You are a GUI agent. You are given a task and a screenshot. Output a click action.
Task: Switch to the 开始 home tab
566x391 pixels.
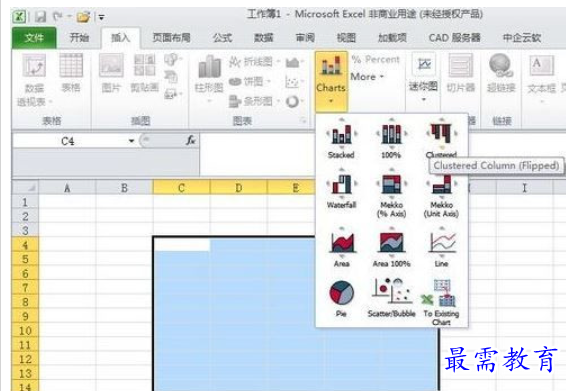(x=79, y=38)
